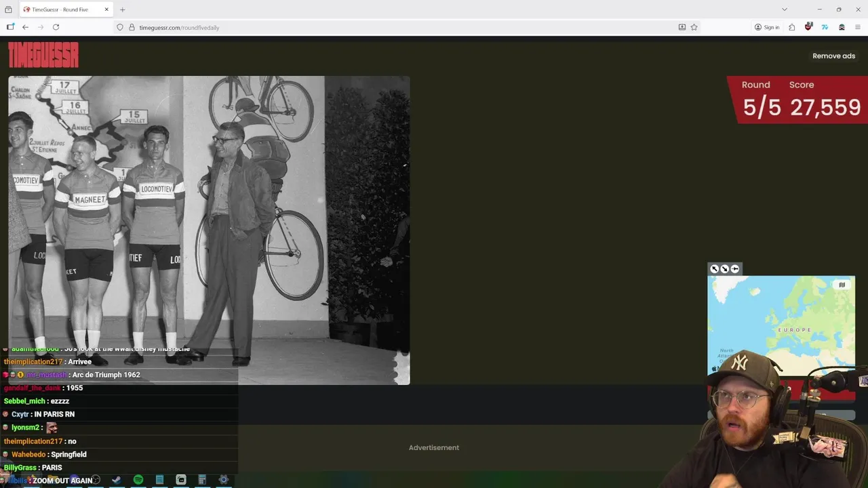Click chat message 'Arc de Triumph 1962'
The height and width of the screenshot is (488, 868).
pos(106,375)
